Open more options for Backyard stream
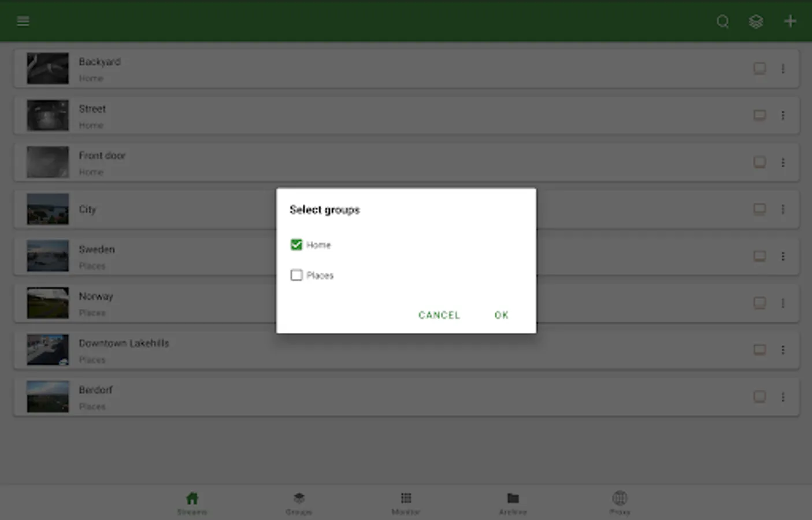Viewport: 812px width, 520px height. pos(783,69)
